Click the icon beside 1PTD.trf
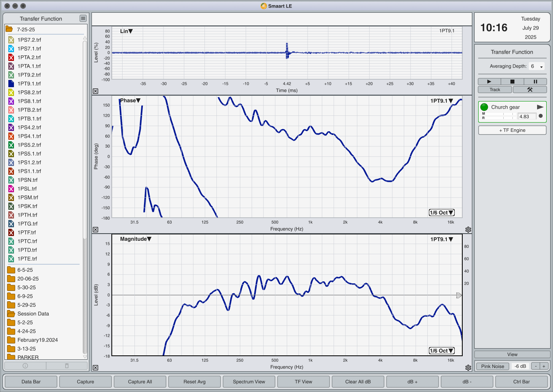The height and width of the screenshot is (392, 553). (x=11, y=250)
